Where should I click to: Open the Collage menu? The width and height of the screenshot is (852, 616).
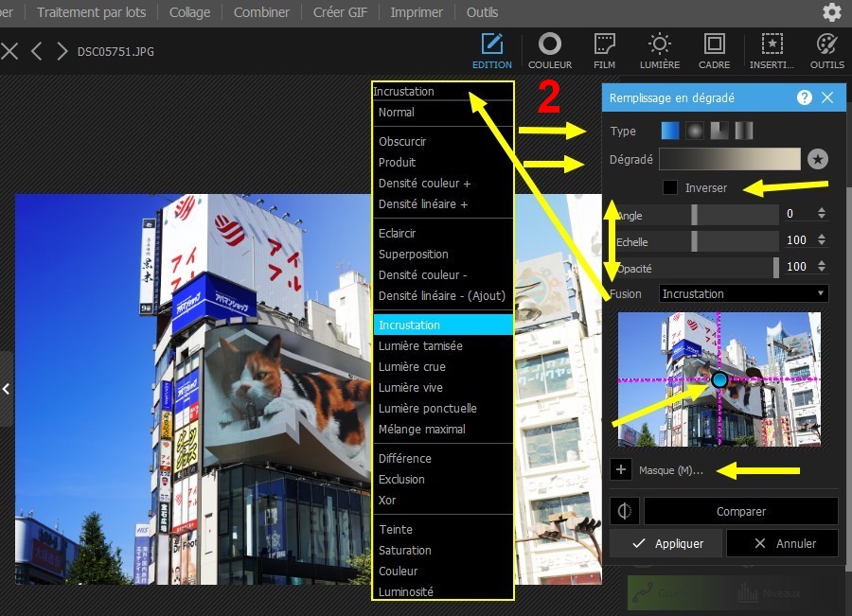(x=189, y=12)
